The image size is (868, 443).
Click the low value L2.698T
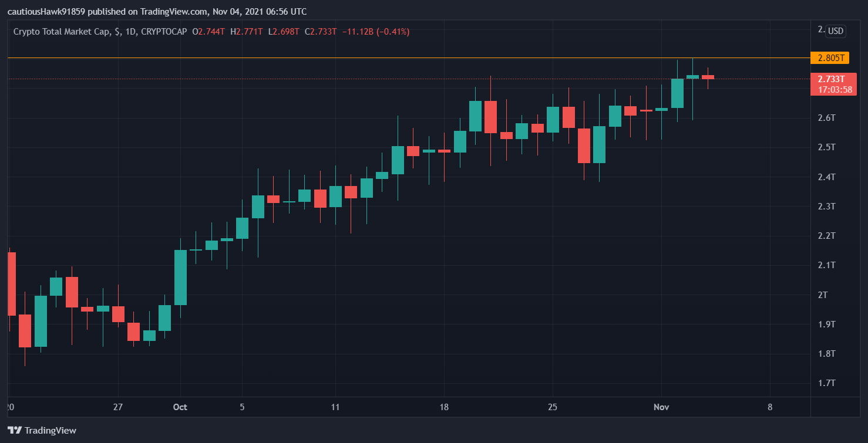pyautogui.click(x=284, y=31)
